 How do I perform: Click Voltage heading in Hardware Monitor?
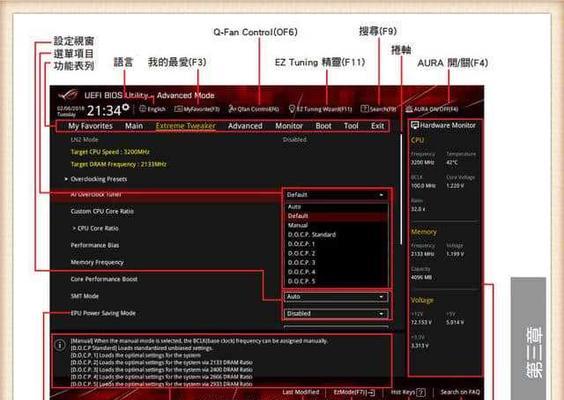click(x=422, y=300)
